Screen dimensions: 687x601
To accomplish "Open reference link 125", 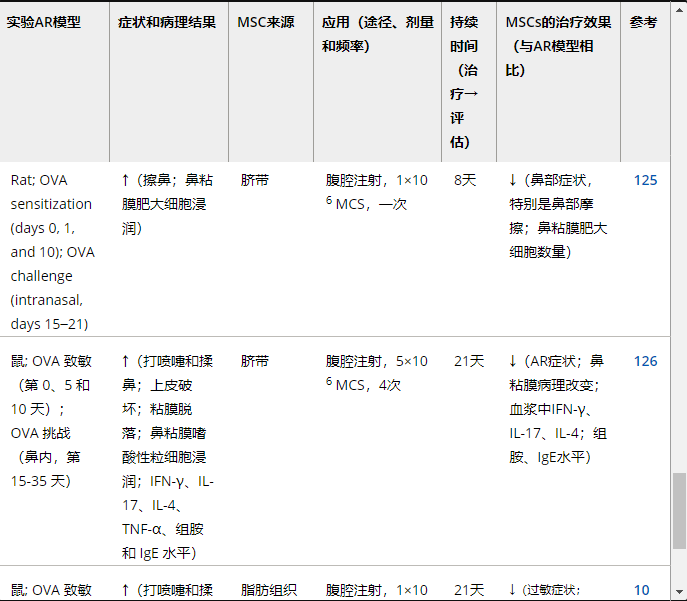I will tap(645, 180).
